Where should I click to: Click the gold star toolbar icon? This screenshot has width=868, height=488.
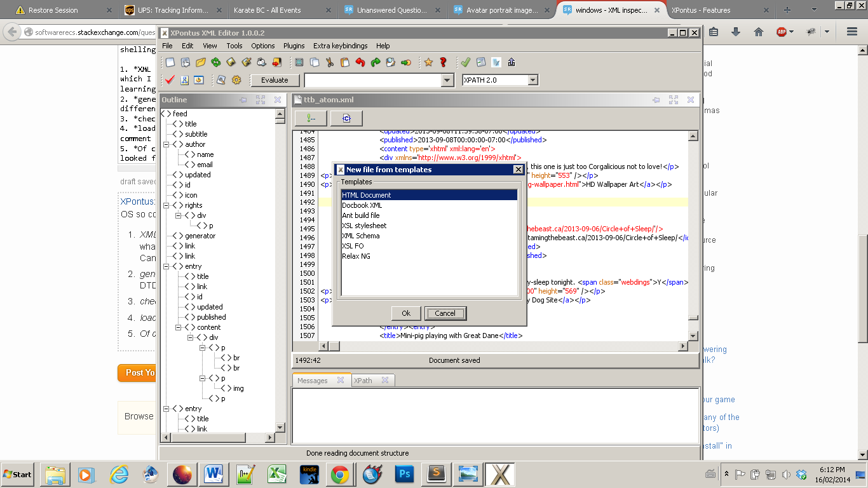(x=428, y=62)
